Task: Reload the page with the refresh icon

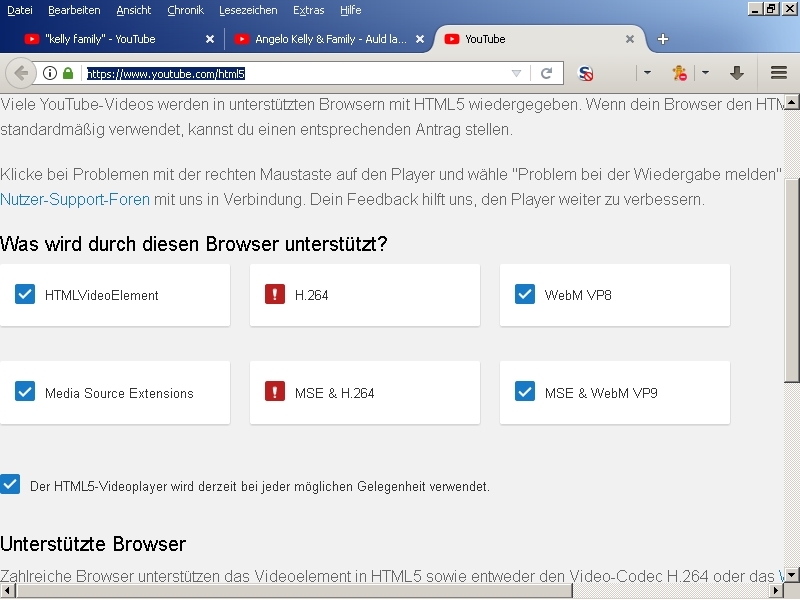Action: [547, 73]
